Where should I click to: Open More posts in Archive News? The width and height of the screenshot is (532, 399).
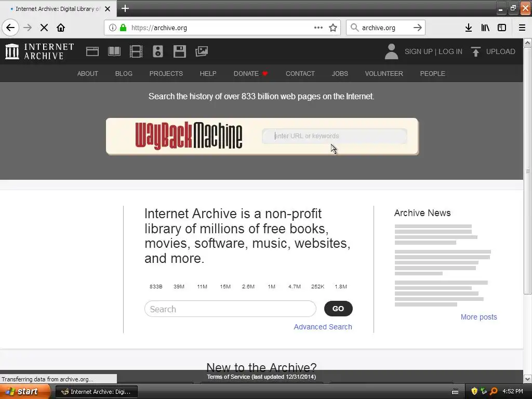(x=478, y=317)
